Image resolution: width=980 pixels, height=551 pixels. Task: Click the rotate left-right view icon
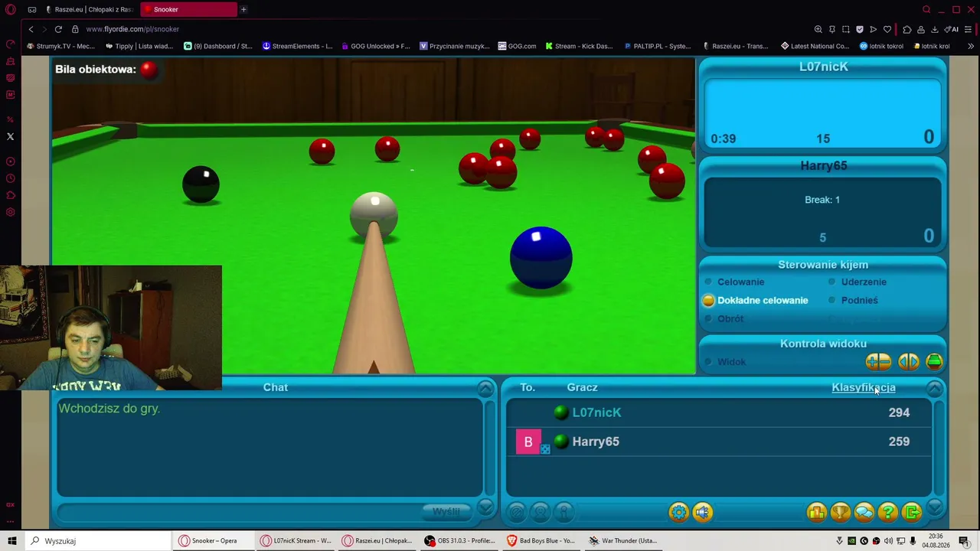(x=908, y=361)
